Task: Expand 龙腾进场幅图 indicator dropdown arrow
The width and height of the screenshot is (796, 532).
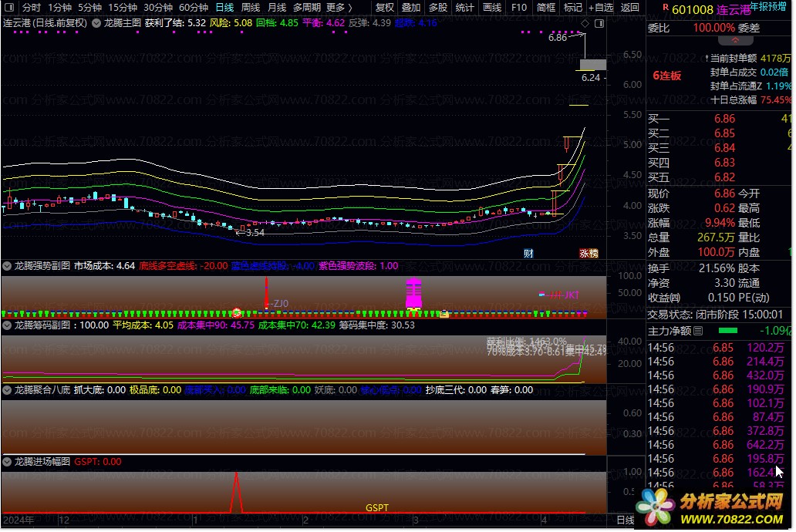Action: 7,461
